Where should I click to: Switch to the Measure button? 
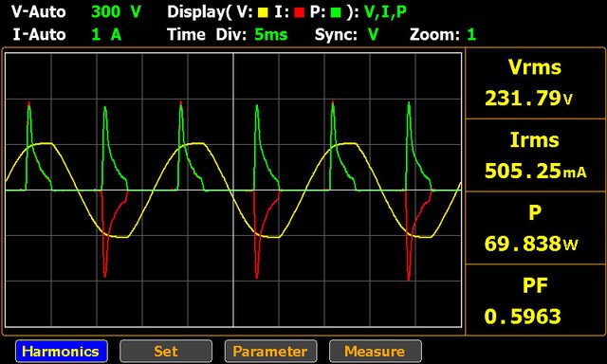(x=376, y=352)
